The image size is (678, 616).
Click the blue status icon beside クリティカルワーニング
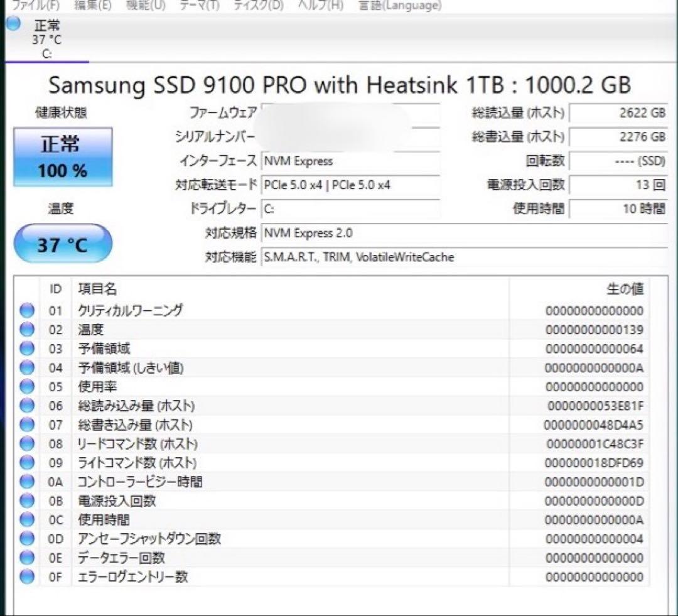click(x=26, y=310)
